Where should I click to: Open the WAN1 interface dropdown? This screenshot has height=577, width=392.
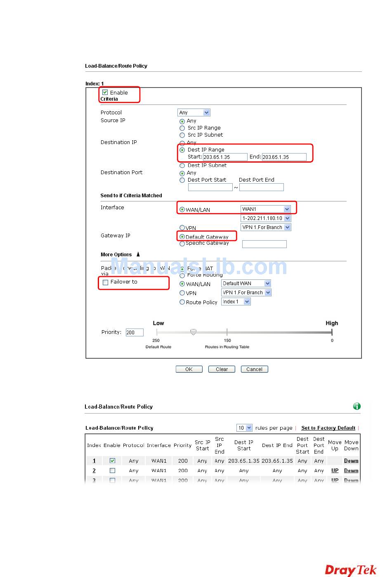(x=266, y=209)
